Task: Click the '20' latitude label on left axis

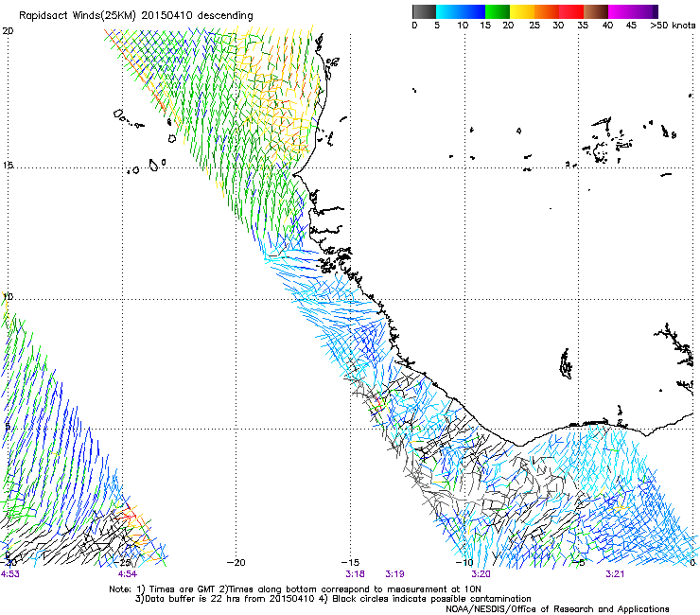Action: tap(8, 31)
